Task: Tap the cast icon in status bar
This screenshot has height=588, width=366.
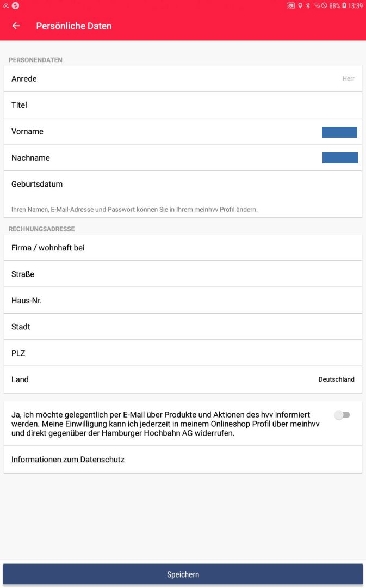Action: pos(291,6)
